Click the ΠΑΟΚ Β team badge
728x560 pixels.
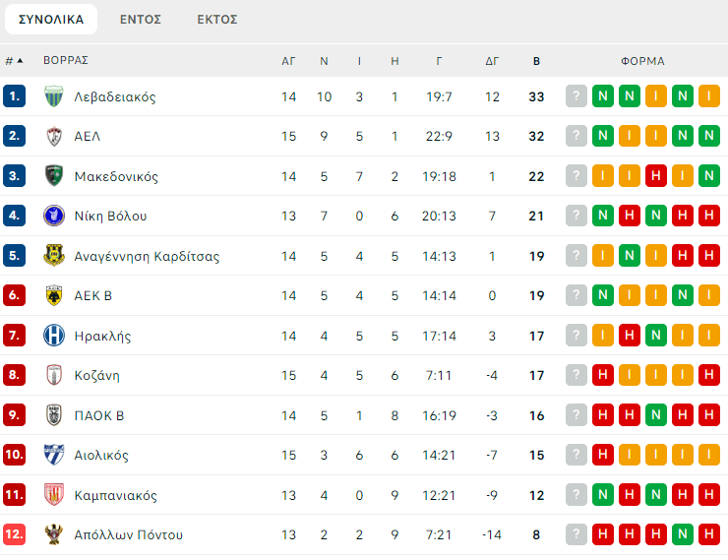pyautogui.click(x=54, y=415)
